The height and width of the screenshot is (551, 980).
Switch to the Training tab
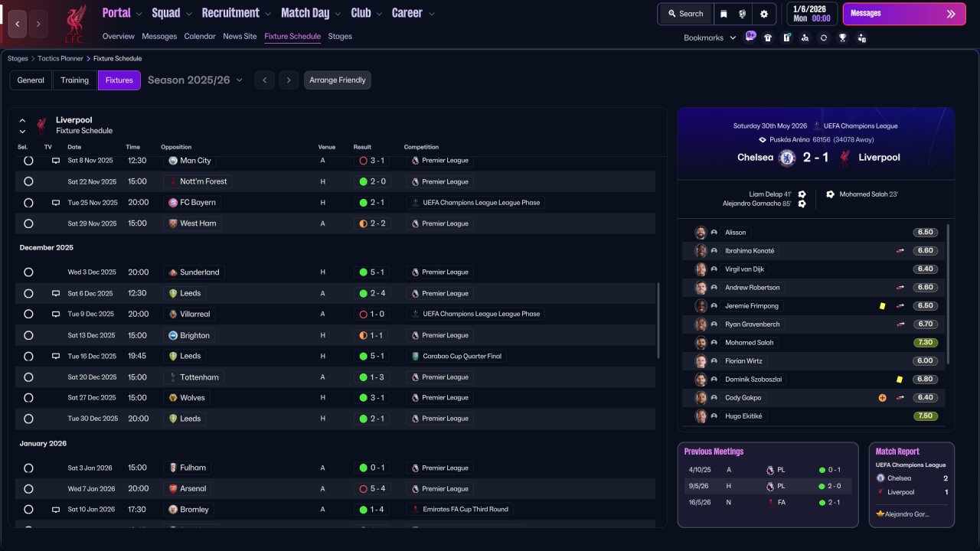(75, 80)
